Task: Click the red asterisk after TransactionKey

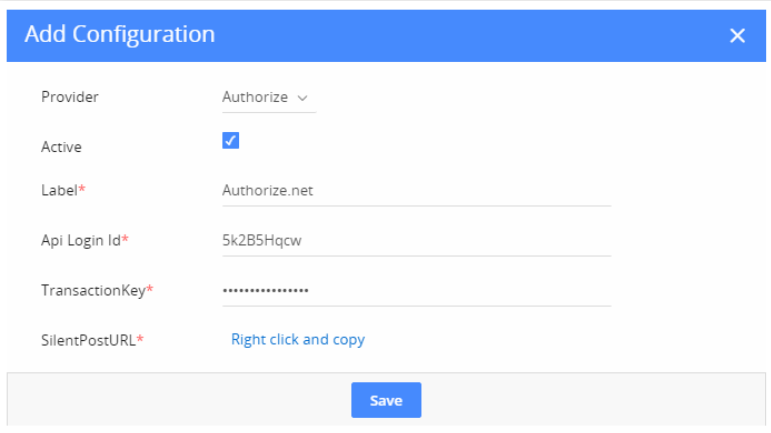Action: click(x=150, y=289)
